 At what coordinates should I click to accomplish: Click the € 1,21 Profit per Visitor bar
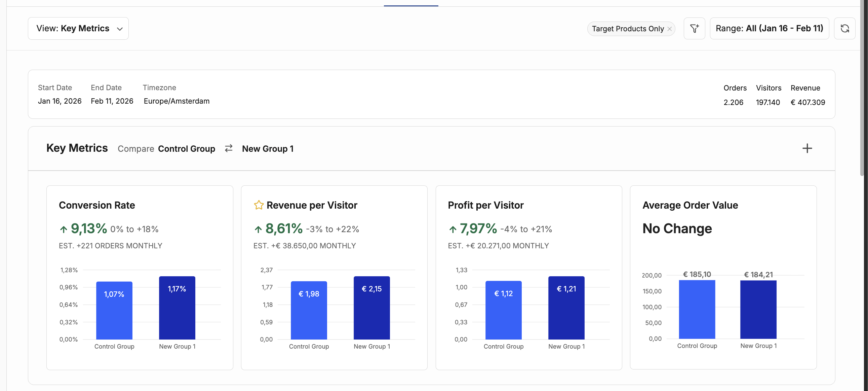click(x=566, y=308)
